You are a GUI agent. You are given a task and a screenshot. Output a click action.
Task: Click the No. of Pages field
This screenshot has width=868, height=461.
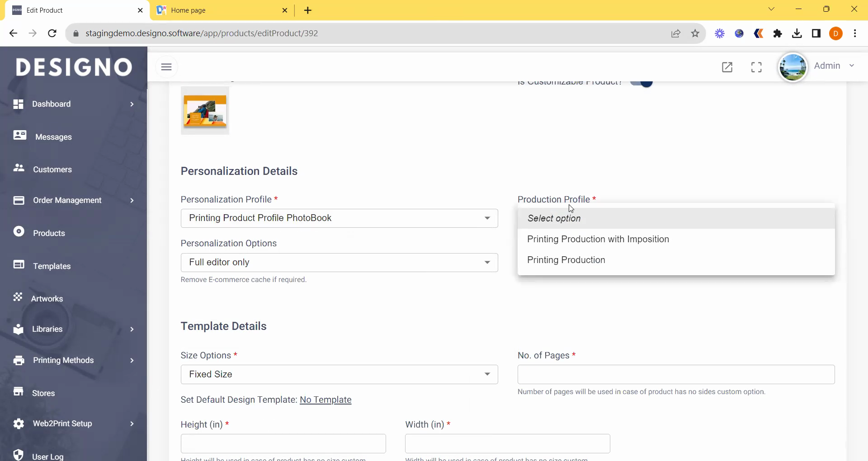(x=676, y=375)
